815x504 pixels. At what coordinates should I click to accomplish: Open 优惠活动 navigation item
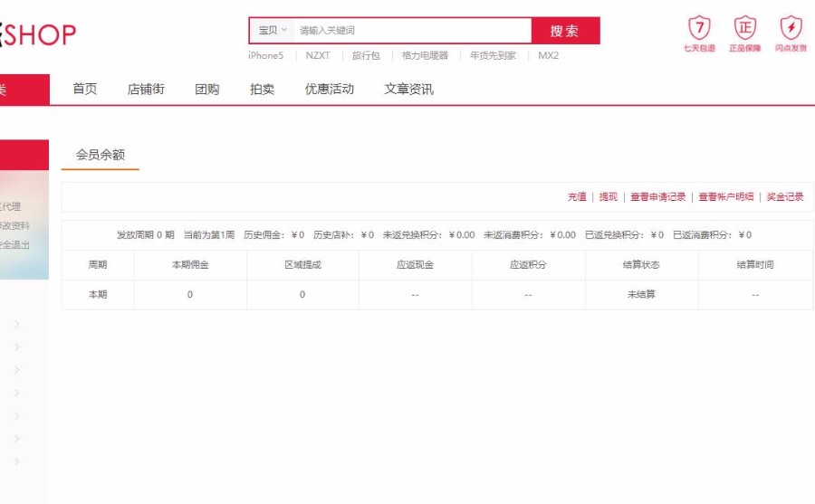(330, 90)
